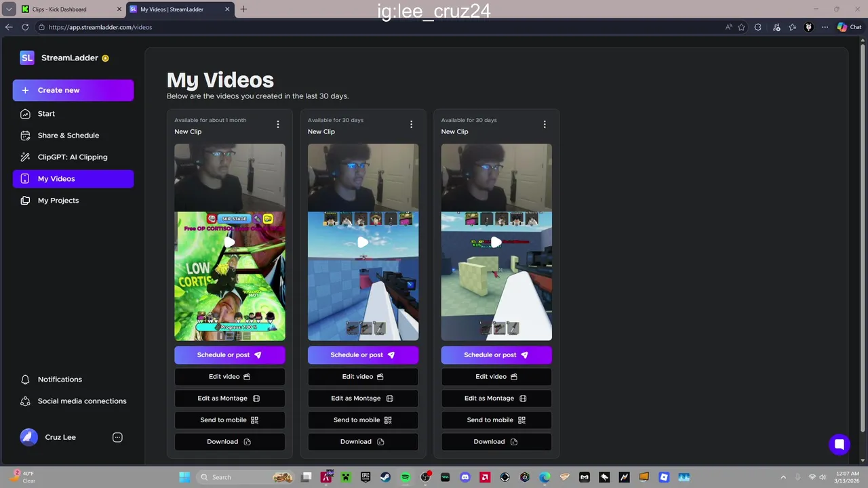Edit third clip as Montage

coord(496,399)
